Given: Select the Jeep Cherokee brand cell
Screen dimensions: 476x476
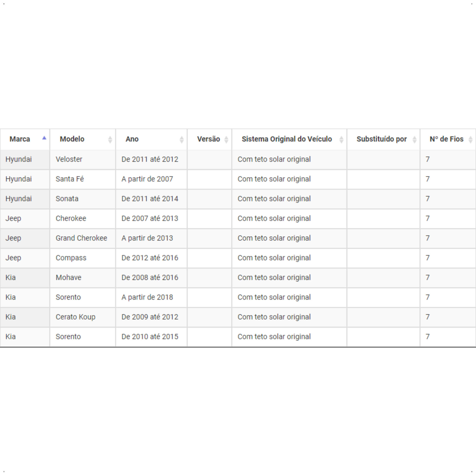Looking at the screenshot, I should pyautogui.click(x=25, y=218).
